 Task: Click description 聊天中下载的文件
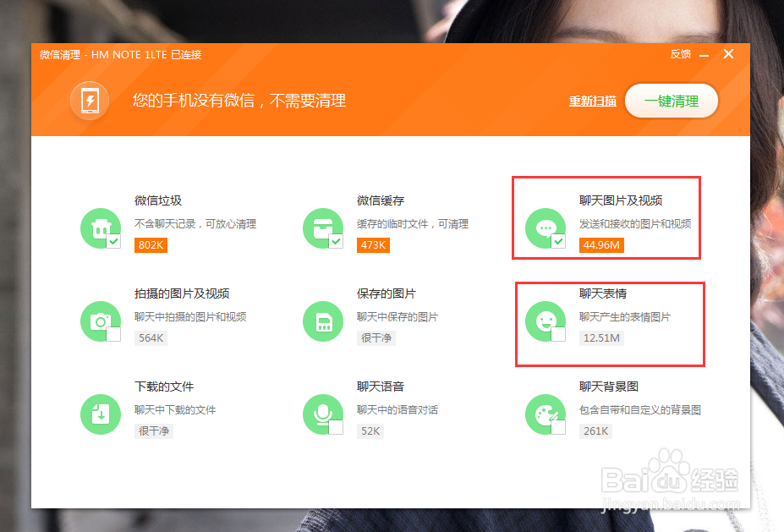pyautogui.click(x=175, y=410)
